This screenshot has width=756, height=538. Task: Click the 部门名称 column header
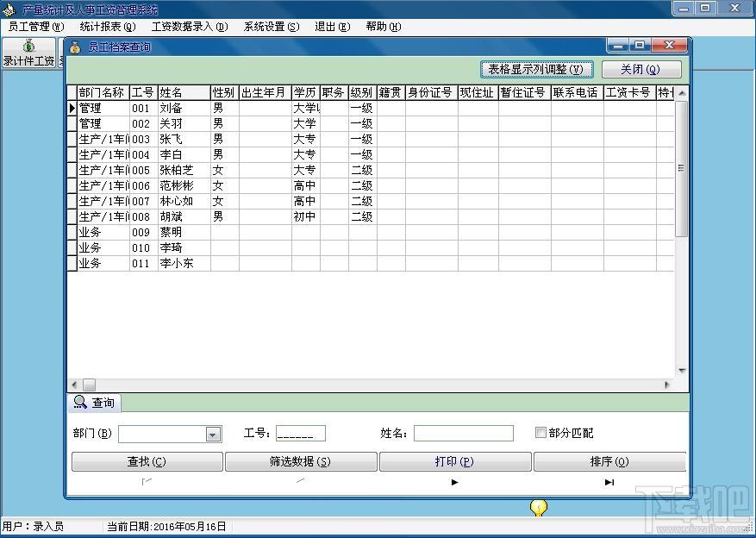[103, 92]
